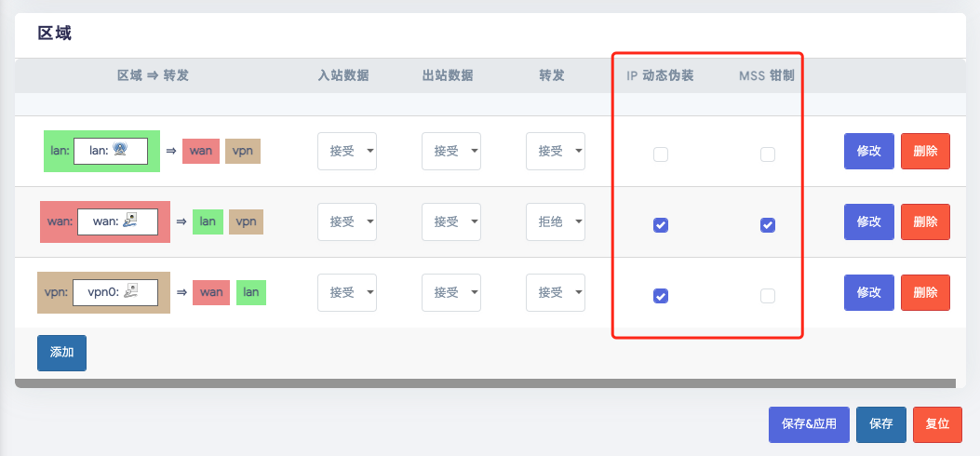Click tan vpn forward tag in wan row
The image size is (980, 456).
[x=247, y=221]
